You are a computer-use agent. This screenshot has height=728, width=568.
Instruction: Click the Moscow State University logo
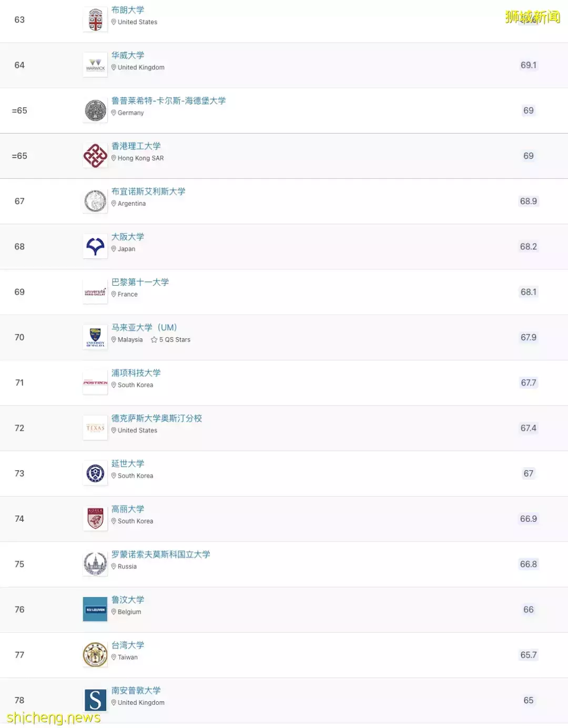point(95,564)
